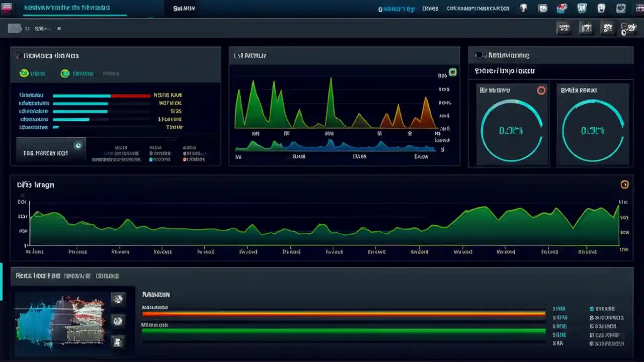644x362 pixels.
Task: Click the red alert indicator on the left gauge card
Action: coord(541,90)
